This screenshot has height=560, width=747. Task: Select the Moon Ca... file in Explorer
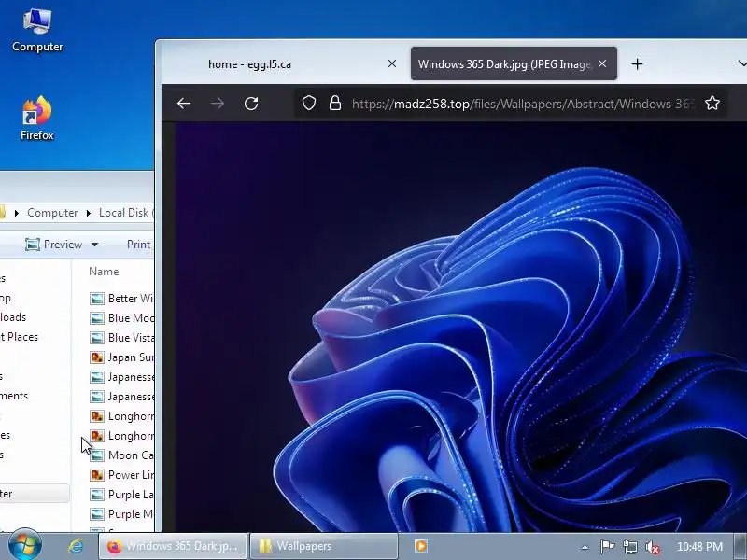[x=121, y=455]
